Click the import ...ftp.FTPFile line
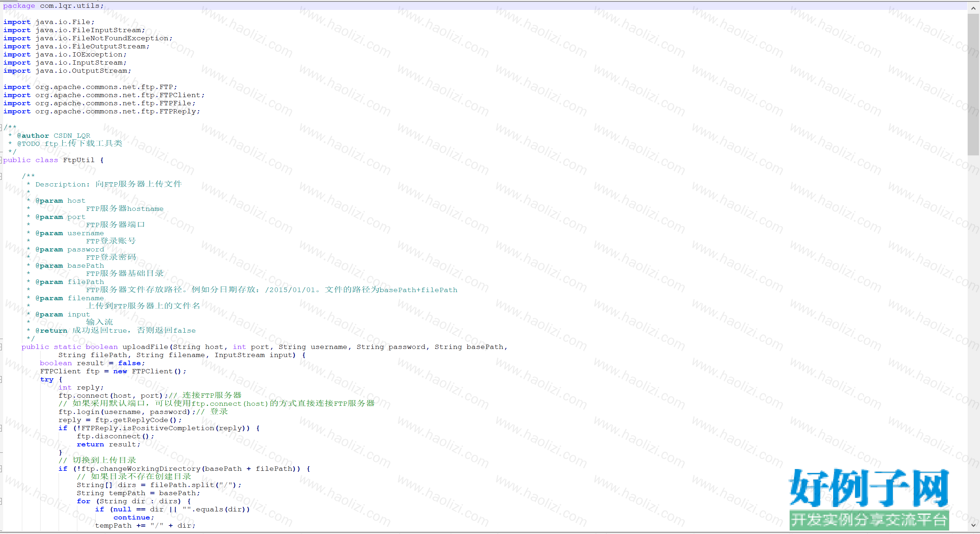Screen dimensions: 980x534 [99, 103]
